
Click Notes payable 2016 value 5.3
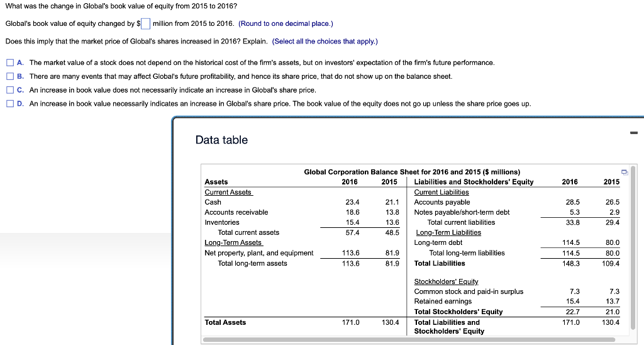[x=575, y=212]
